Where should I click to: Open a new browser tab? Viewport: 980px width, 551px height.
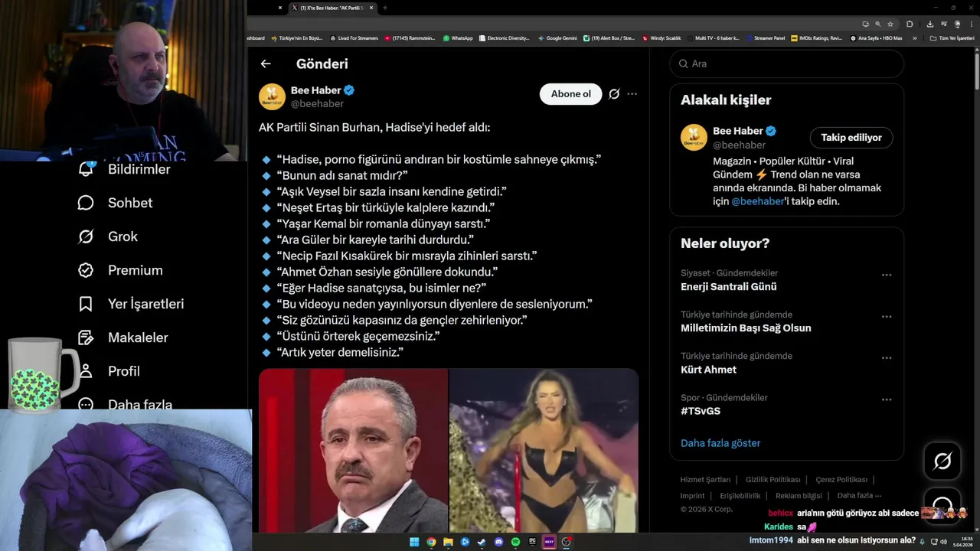[384, 8]
